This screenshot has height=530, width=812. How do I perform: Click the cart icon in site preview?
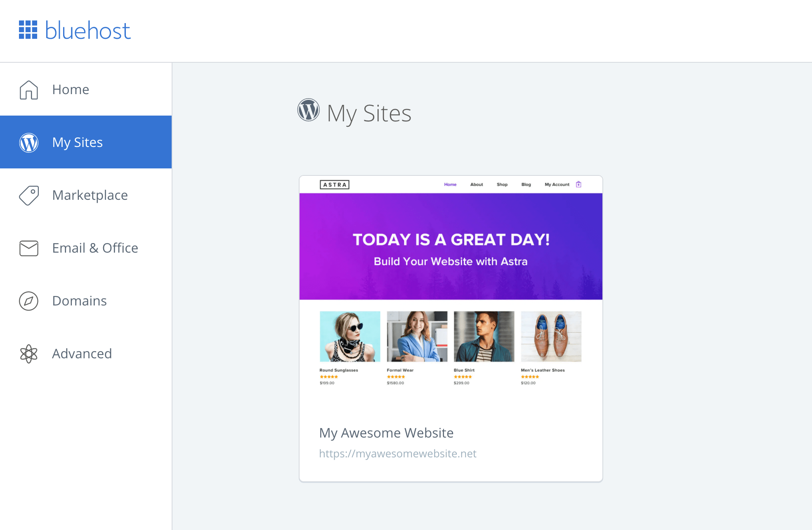578,184
